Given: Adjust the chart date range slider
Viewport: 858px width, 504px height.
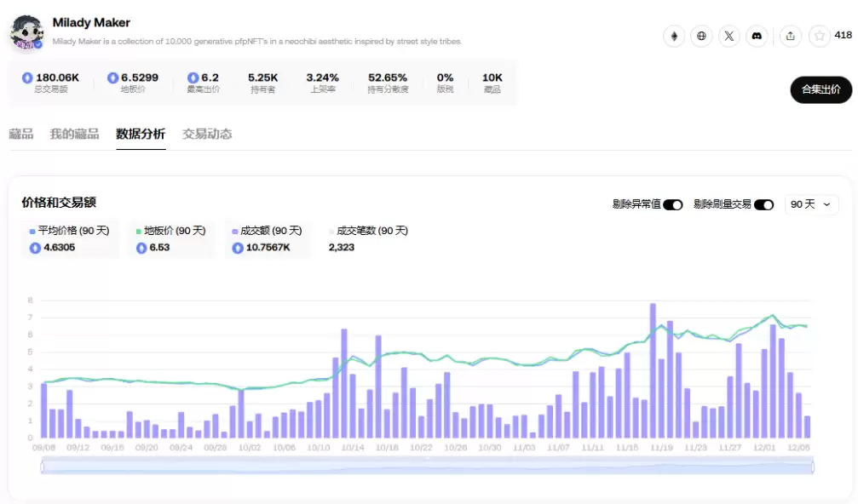Looking at the screenshot, I should tap(426, 465).
